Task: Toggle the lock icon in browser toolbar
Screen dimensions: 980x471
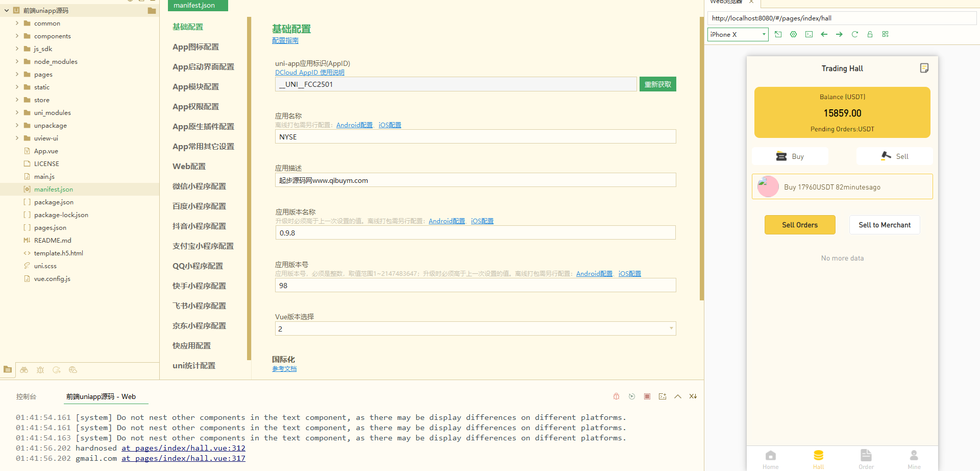Action: [870, 34]
